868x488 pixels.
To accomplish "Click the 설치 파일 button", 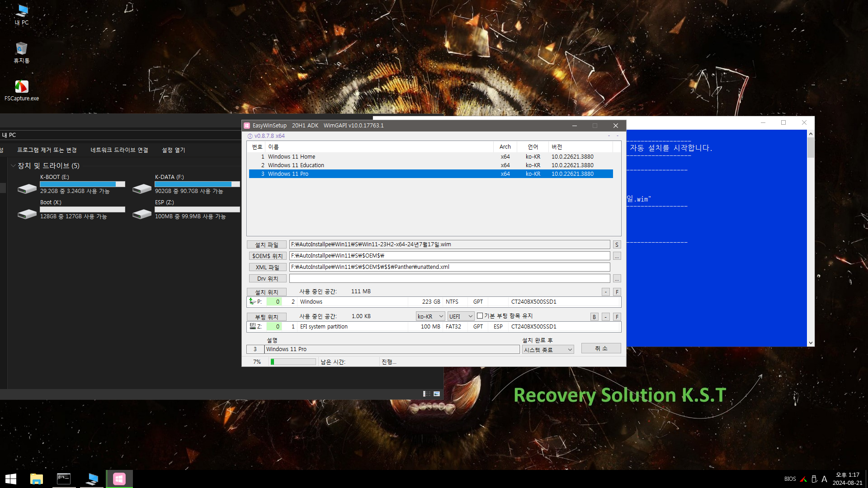I will pos(267,244).
